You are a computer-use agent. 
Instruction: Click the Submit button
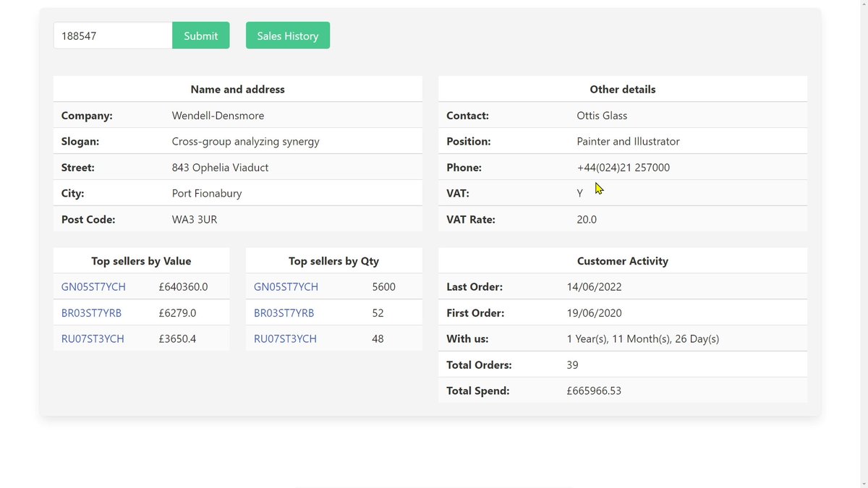coord(201,35)
